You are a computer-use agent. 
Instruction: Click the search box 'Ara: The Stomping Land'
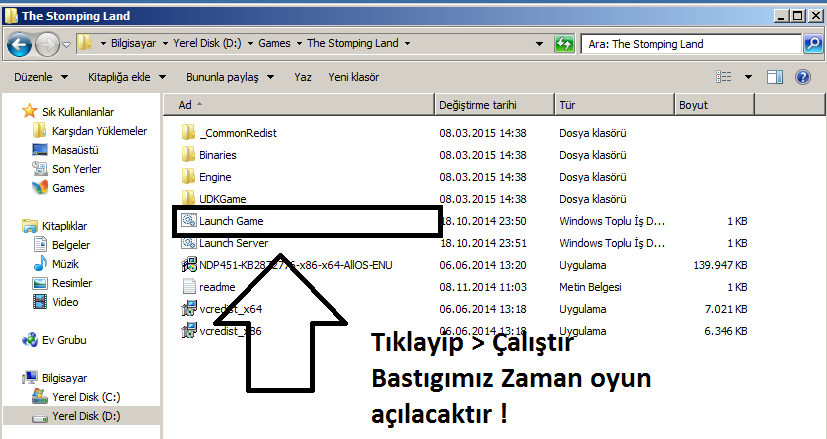click(691, 44)
